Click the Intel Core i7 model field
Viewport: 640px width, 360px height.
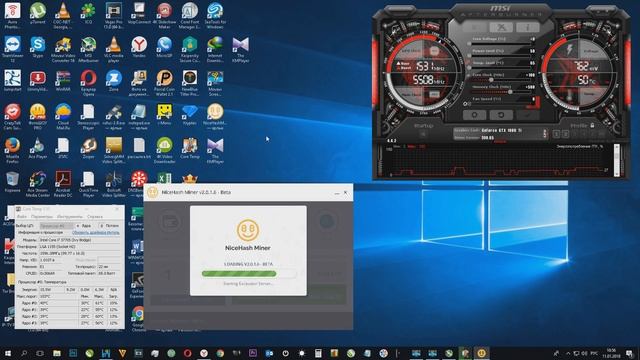[80, 240]
